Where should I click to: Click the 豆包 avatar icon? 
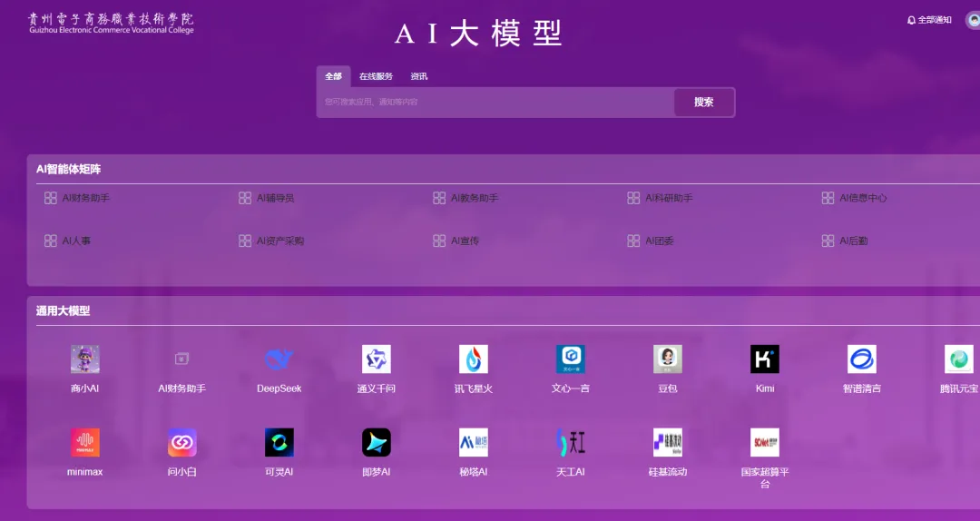point(667,359)
